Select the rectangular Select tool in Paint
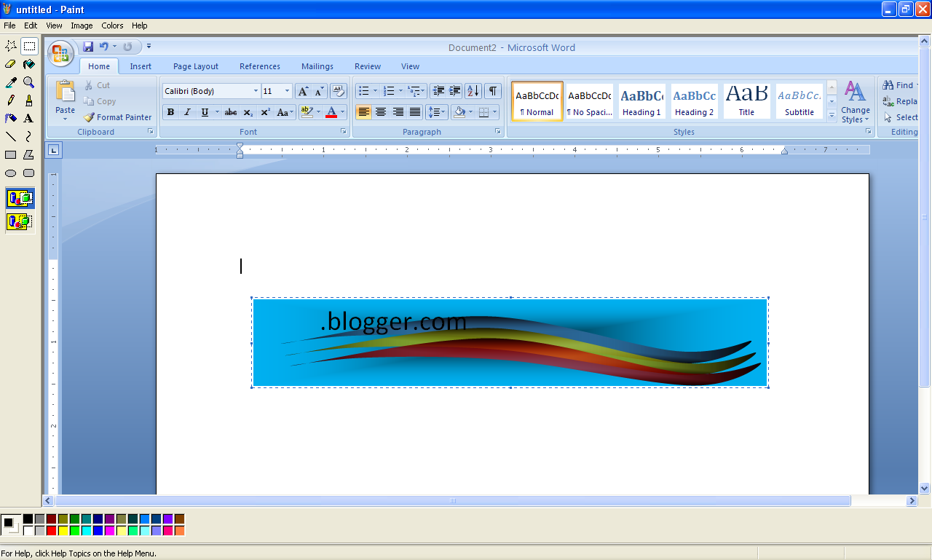The image size is (932, 560). coord(29,46)
